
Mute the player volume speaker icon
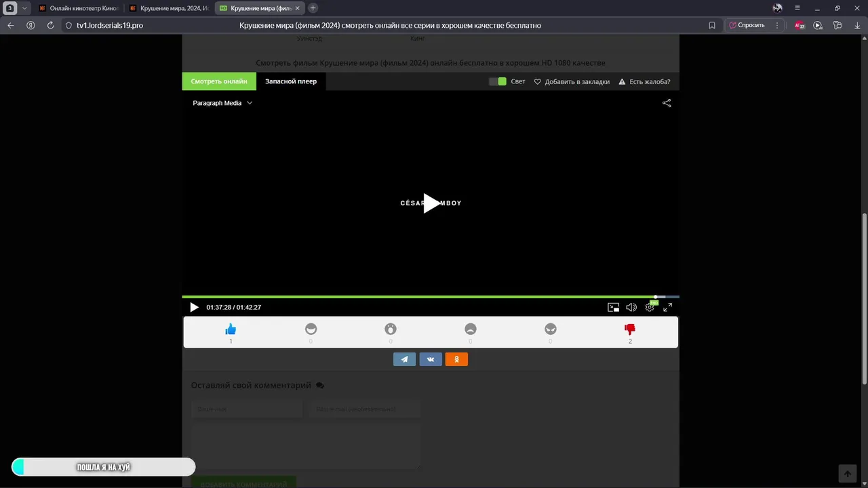631,307
